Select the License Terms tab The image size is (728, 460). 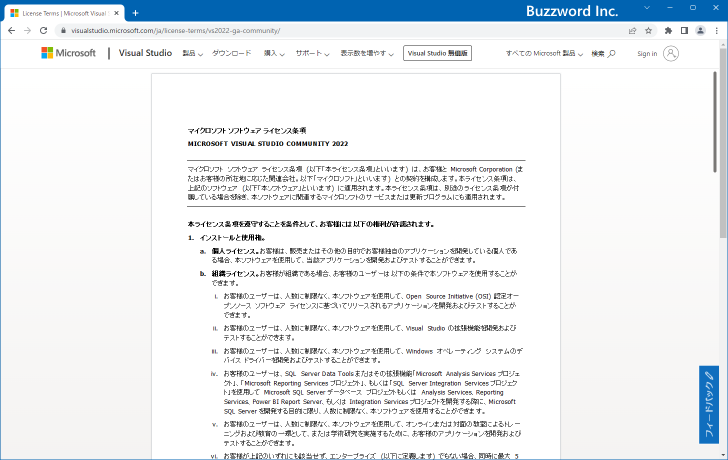(x=64, y=13)
